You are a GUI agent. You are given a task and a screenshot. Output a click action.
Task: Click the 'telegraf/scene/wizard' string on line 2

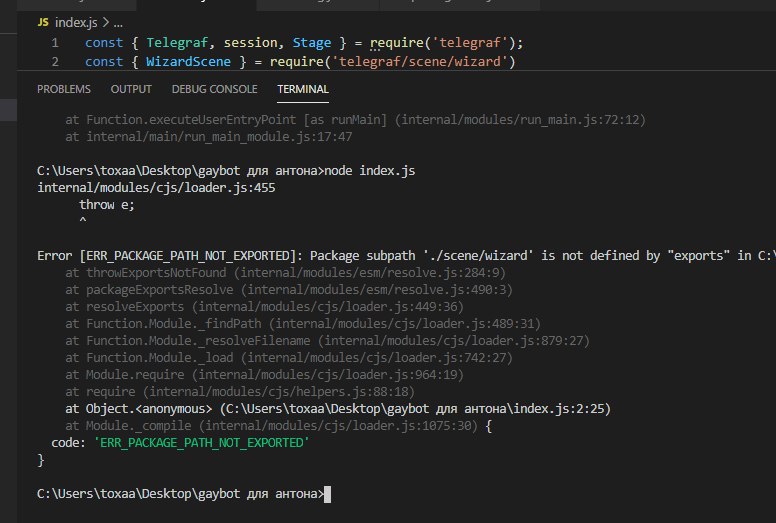click(420, 62)
